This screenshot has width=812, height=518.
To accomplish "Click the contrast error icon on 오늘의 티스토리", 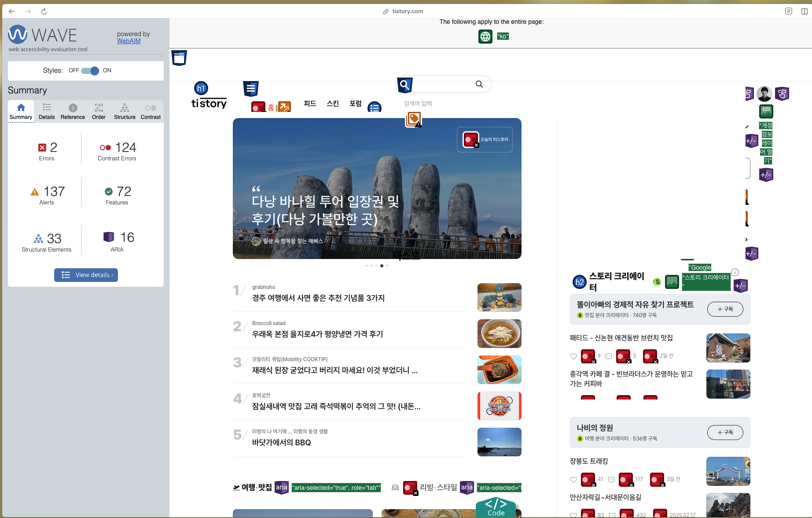I will coord(471,140).
